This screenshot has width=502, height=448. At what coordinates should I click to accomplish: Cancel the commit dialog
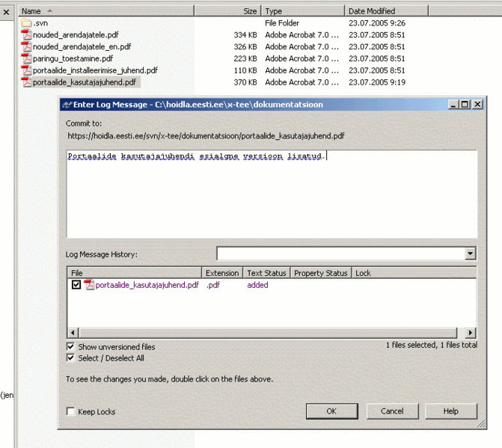coord(393,411)
